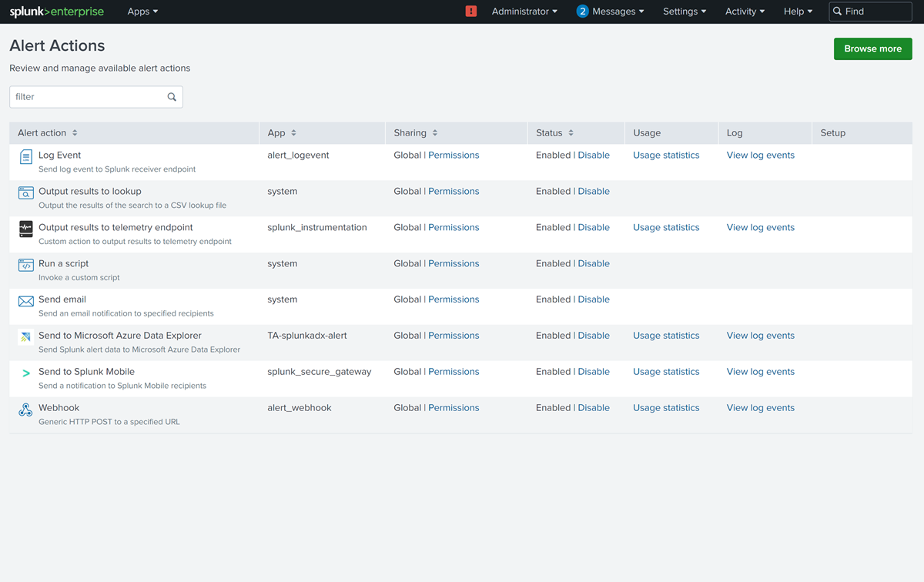Disable the Webhook alert action
Screen dimensions: 924x582
click(x=593, y=407)
